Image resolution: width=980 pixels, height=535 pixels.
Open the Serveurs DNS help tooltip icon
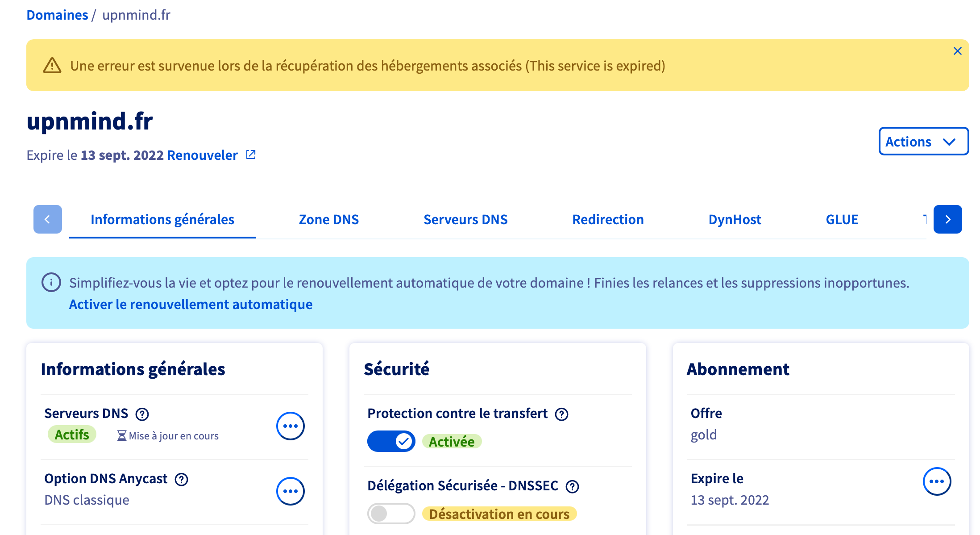(x=142, y=414)
